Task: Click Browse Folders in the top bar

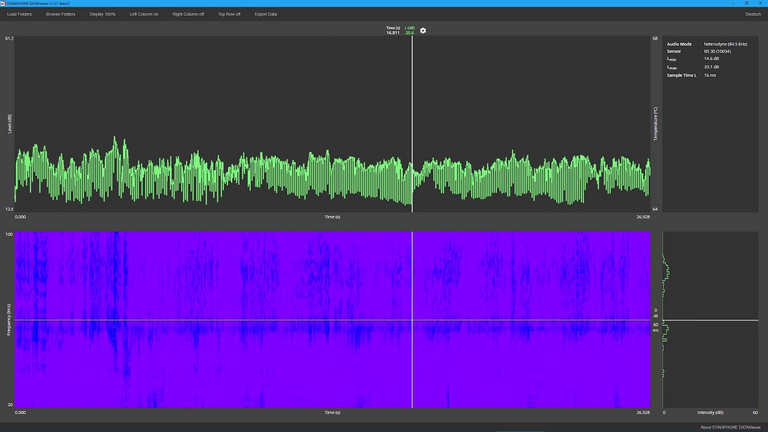Action: [60, 14]
